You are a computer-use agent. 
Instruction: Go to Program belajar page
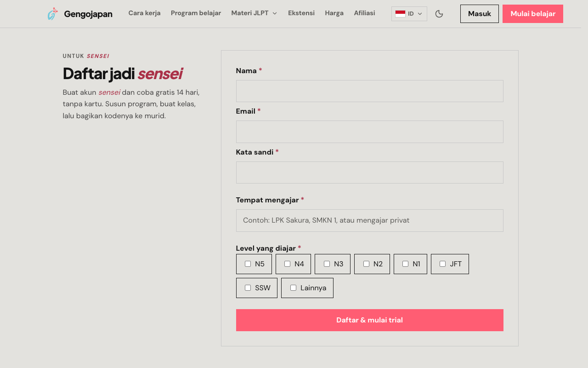pos(196,13)
